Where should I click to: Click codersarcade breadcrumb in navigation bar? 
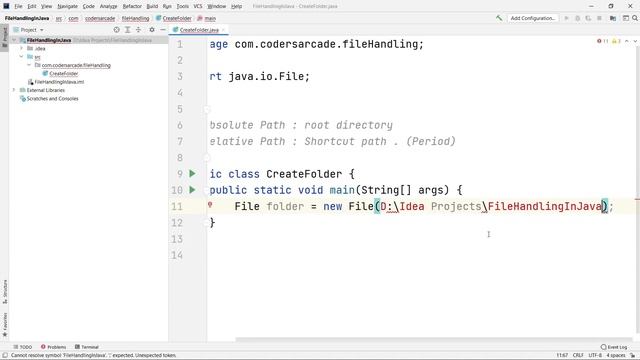point(100,18)
